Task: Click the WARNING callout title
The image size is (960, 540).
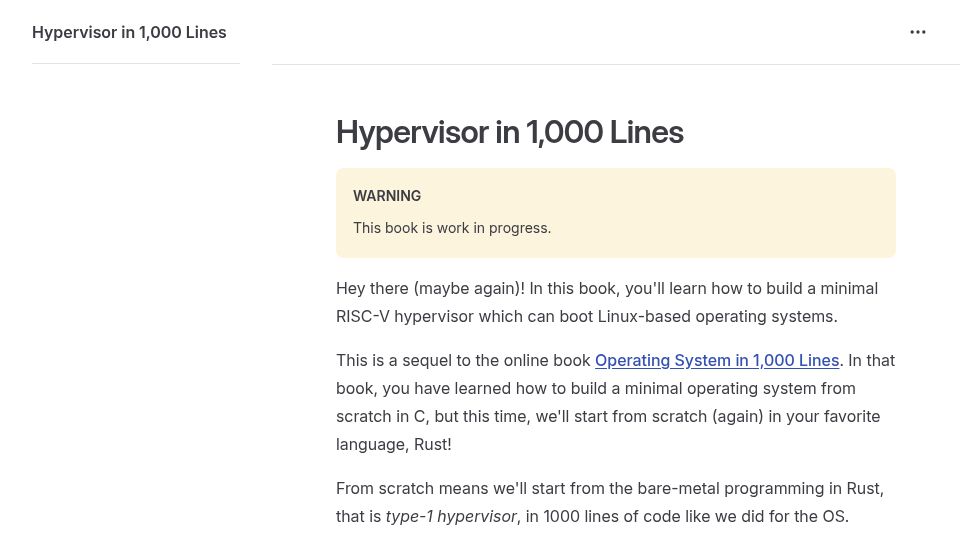Action: 387,196
